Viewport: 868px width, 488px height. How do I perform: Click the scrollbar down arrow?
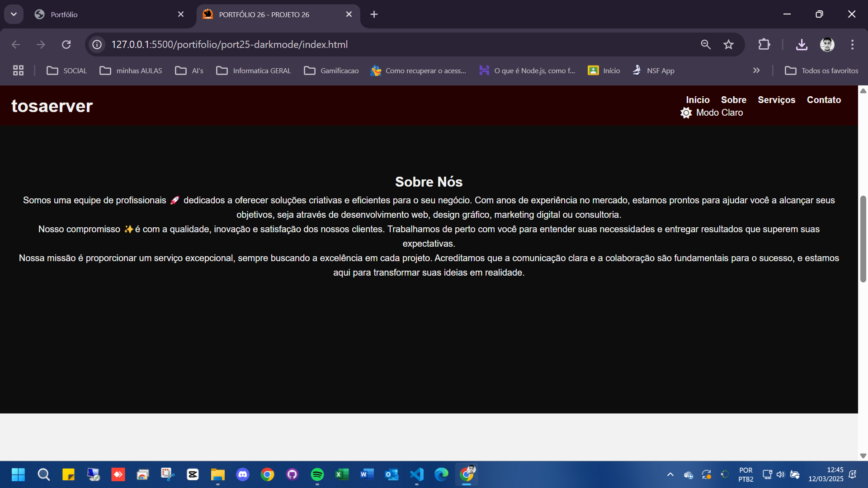tap(863, 455)
